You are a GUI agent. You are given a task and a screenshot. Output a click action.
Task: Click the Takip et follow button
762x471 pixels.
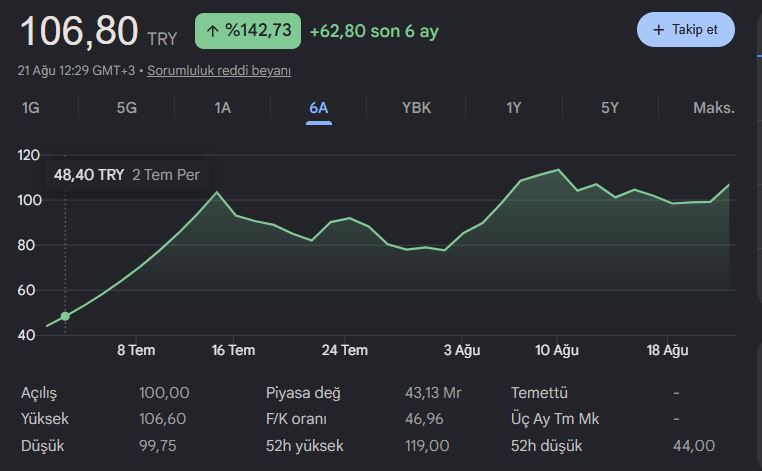point(686,30)
